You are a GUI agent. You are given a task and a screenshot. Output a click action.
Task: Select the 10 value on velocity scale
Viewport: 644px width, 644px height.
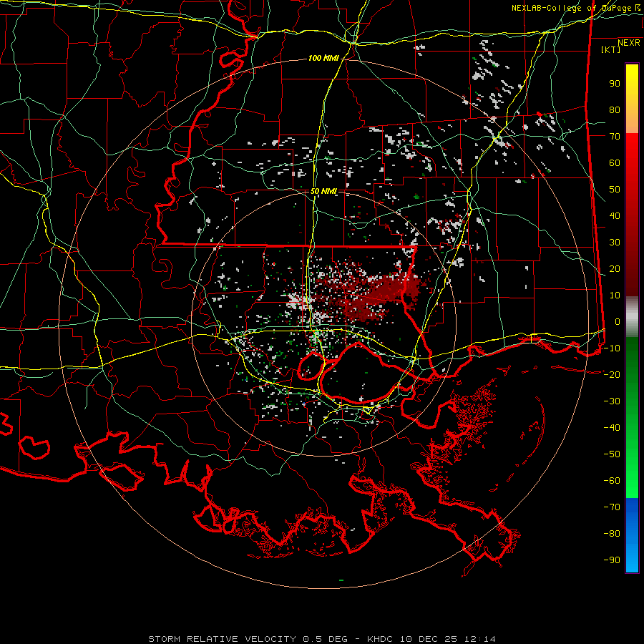615,296
